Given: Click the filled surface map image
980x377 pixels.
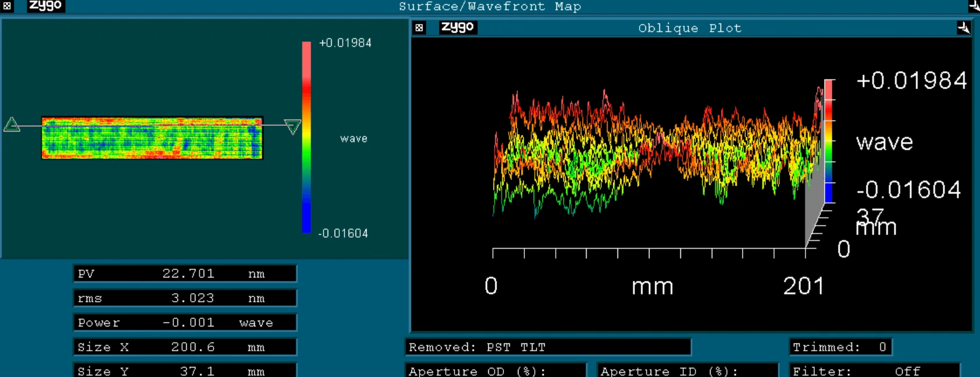Looking at the screenshot, I should pyautogui.click(x=152, y=138).
